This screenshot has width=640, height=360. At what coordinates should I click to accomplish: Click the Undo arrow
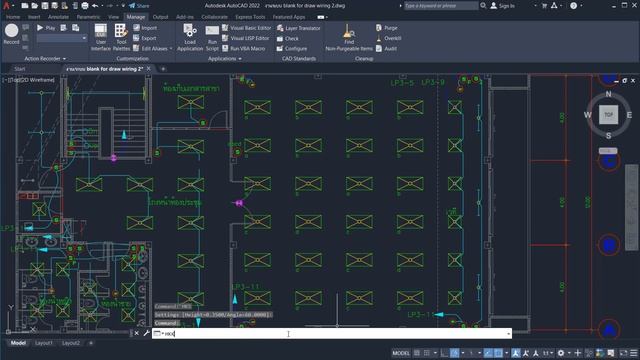(x=95, y=6)
